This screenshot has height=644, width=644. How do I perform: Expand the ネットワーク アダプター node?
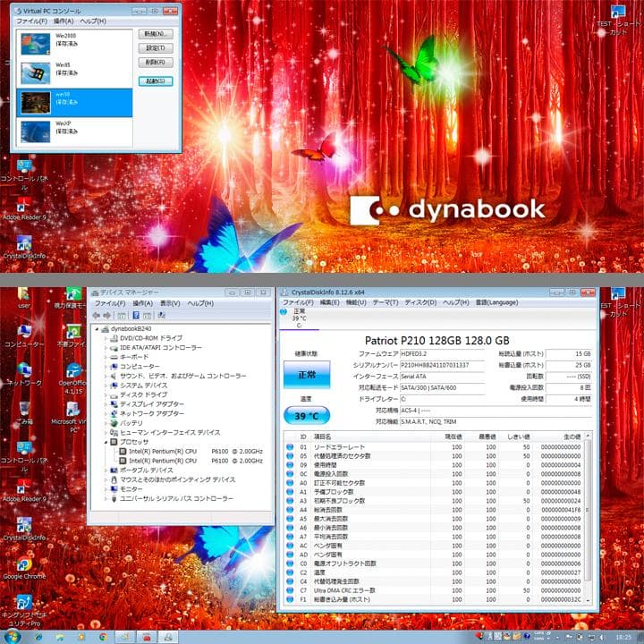click(106, 414)
